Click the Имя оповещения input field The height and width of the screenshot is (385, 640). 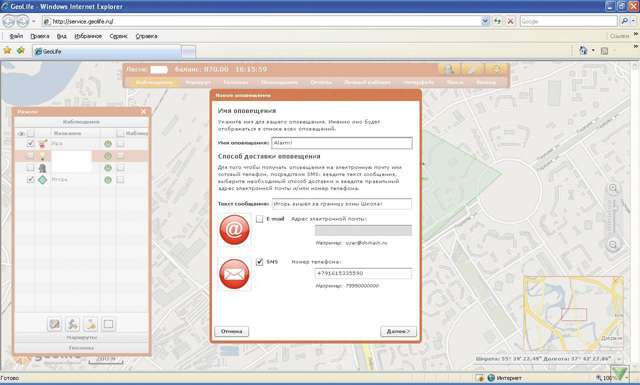342,143
